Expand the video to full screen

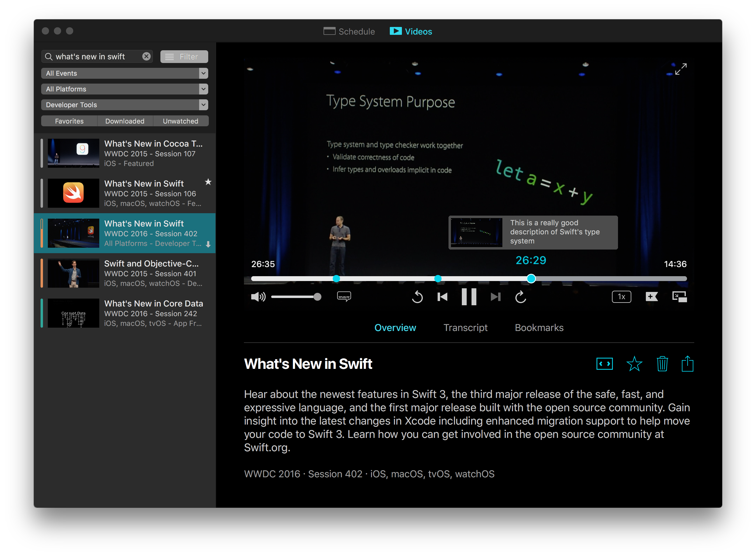(x=681, y=69)
